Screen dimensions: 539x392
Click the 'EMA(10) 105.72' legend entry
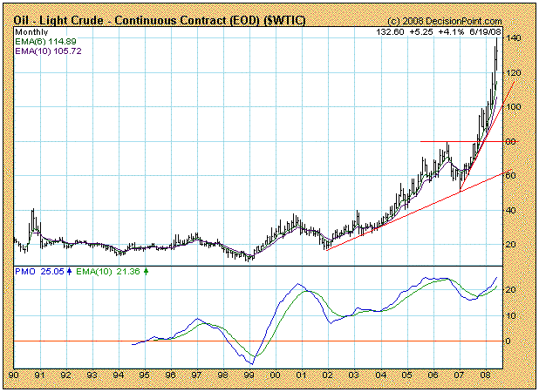(48, 51)
